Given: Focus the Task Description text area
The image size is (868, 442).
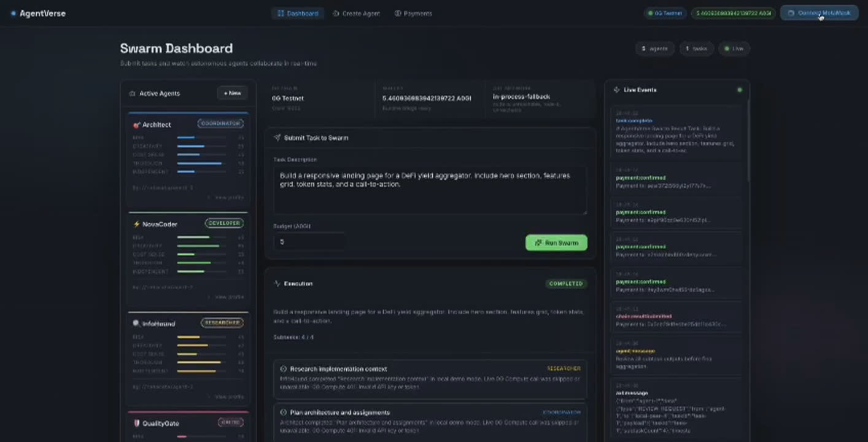Looking at the screenshot, I should tap(430, 190).
